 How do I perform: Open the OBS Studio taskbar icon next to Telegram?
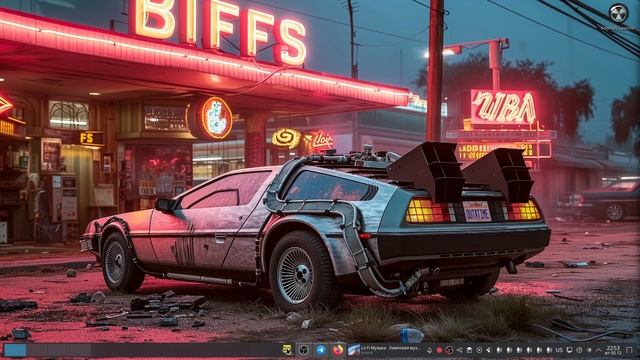click(303, 350)
